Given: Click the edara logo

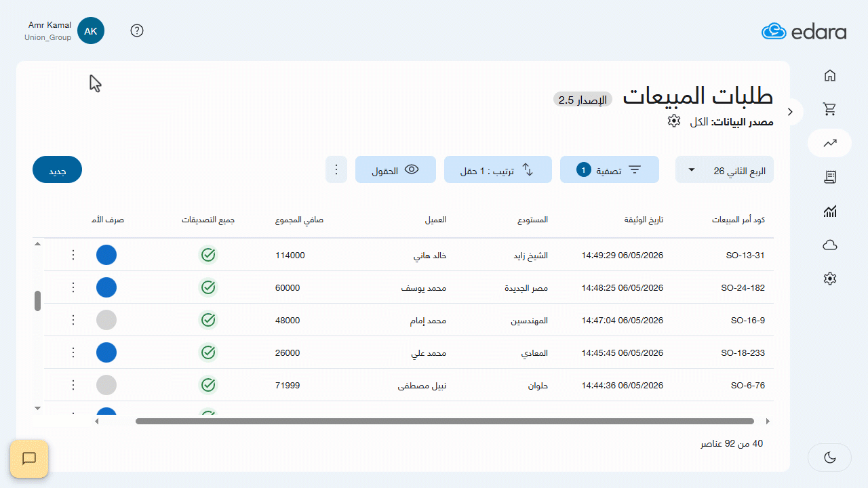Looking at the screenshot, I should tap(804, 31).
